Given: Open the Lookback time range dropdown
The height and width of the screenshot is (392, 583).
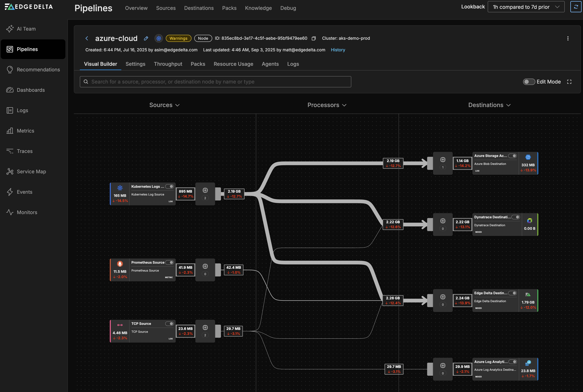Looking at the screenshot, I should pos(526,7).
